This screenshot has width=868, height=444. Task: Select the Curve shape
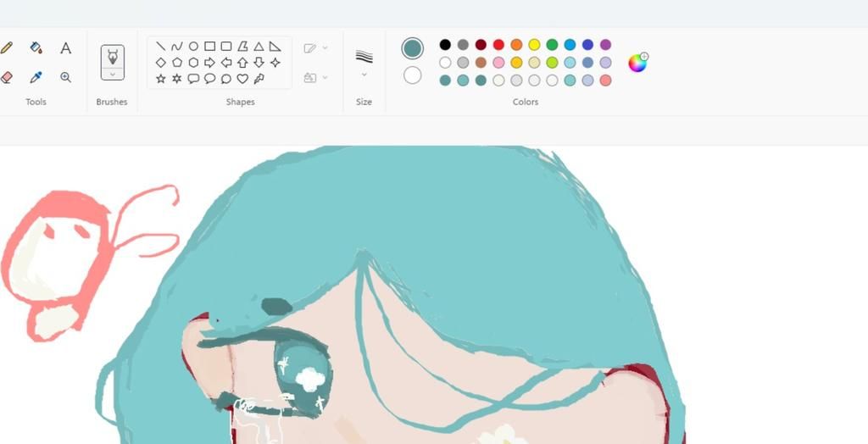176,46
